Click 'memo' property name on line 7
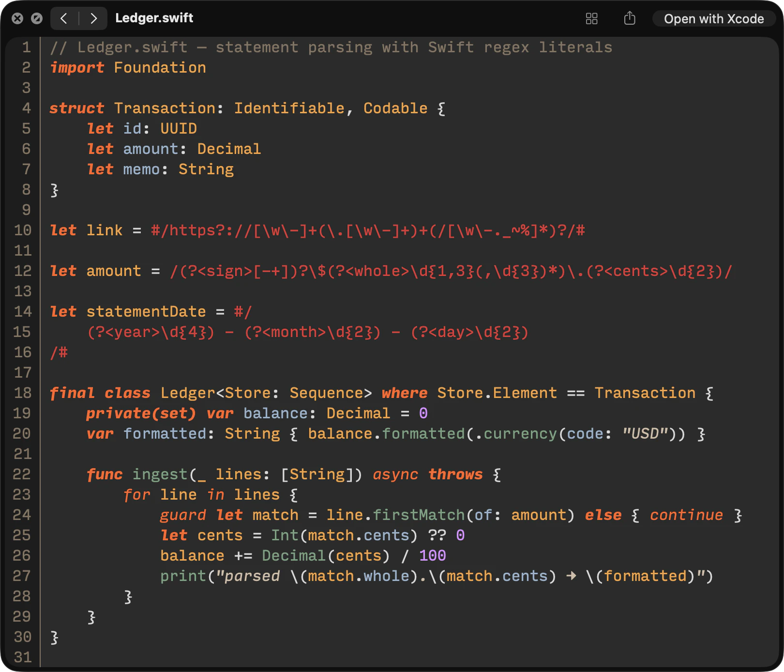This screenshot has width=784, height=672. [141, 169]
